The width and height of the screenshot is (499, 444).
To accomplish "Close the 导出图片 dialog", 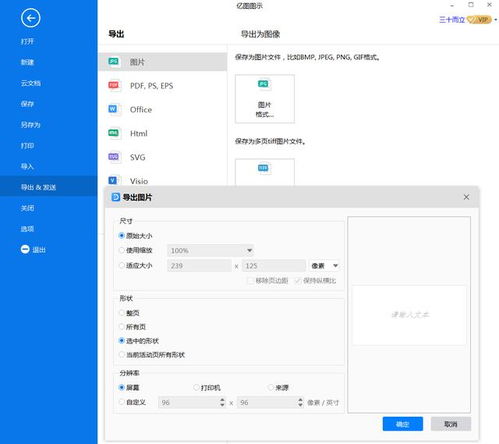I will [466, 197].
